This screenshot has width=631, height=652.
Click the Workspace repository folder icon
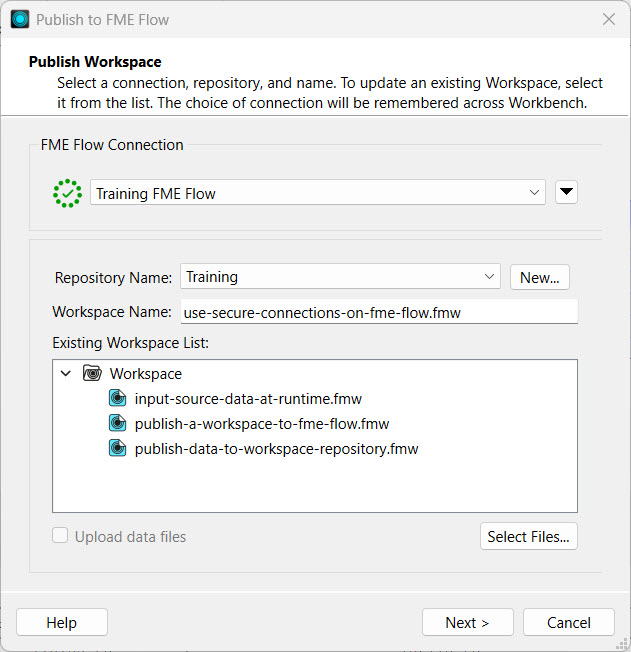click(x=93, y=374)
